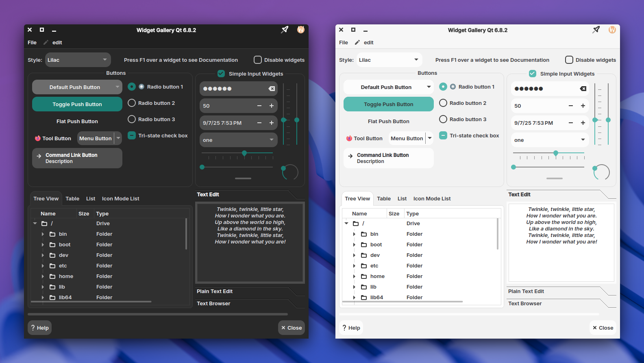Increment the date-time field in dark window
The image size is (644, 363).
coord(272,123)
